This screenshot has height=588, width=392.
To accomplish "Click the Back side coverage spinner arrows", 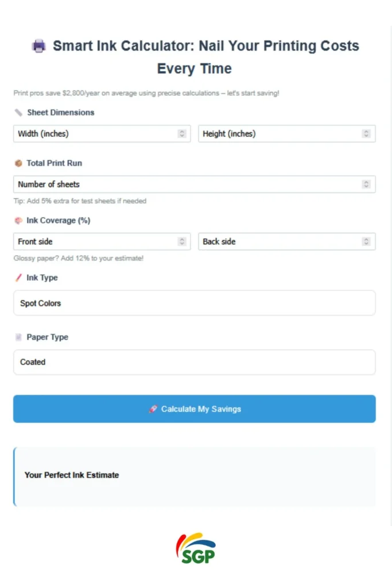I will point(366,242).
